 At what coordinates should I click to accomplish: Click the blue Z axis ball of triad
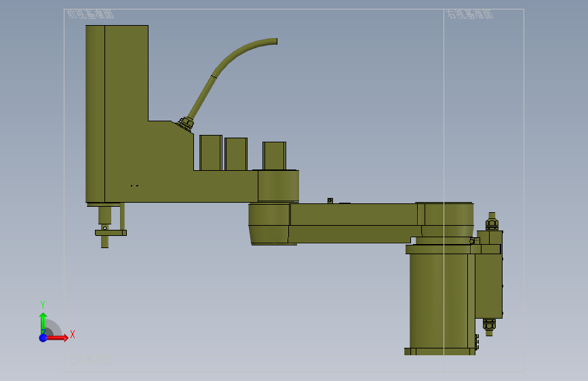tap(43, 338)
